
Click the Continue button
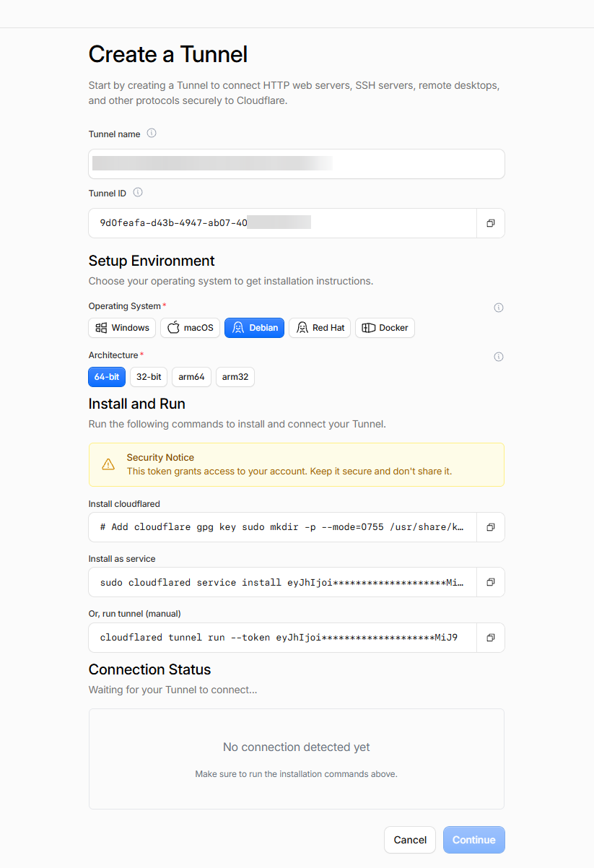[x=474, y=840]
